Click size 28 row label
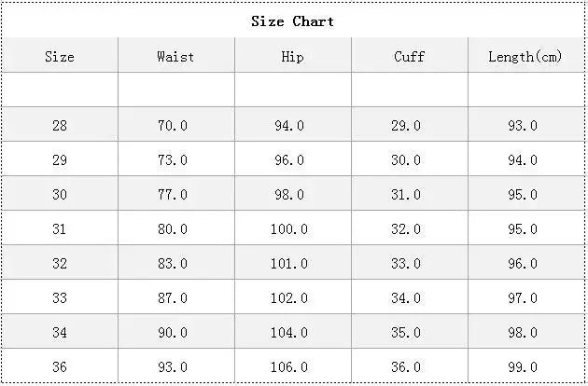 coord(60,126)
